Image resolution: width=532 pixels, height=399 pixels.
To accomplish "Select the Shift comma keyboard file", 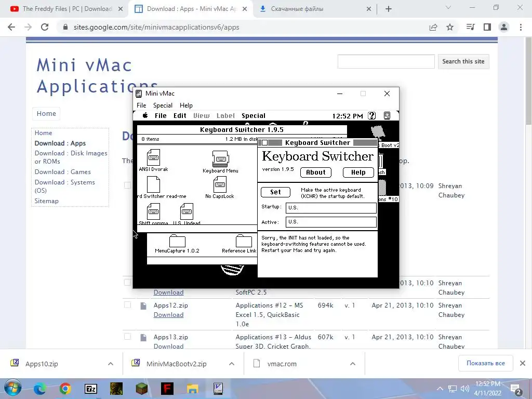I will point(153,211).
